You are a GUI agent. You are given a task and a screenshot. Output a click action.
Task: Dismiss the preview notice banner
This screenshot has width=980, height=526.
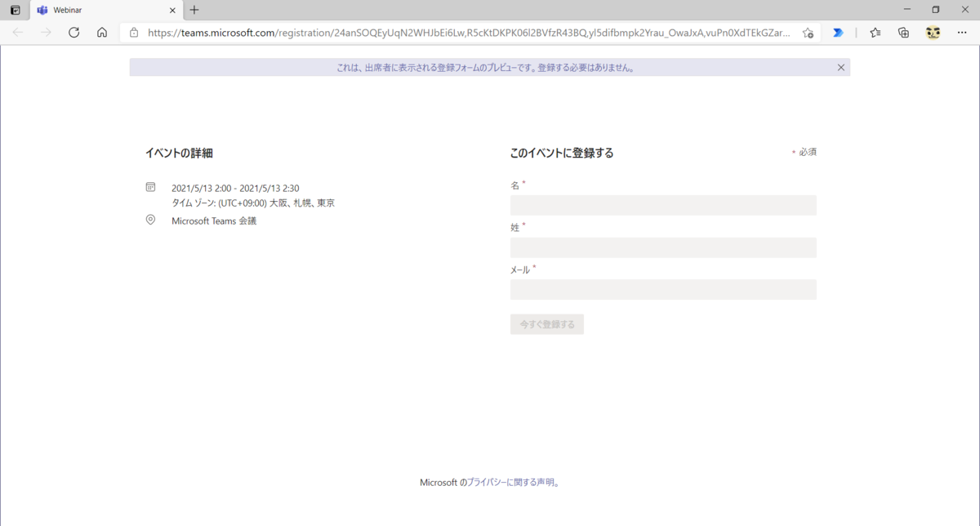pyautogui.click(x=841, y=68)
